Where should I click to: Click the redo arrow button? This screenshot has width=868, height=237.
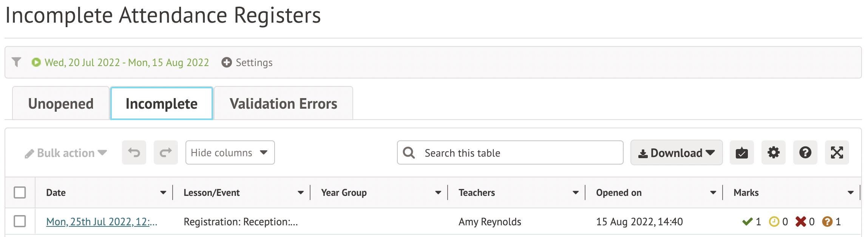tap(165, 153)
